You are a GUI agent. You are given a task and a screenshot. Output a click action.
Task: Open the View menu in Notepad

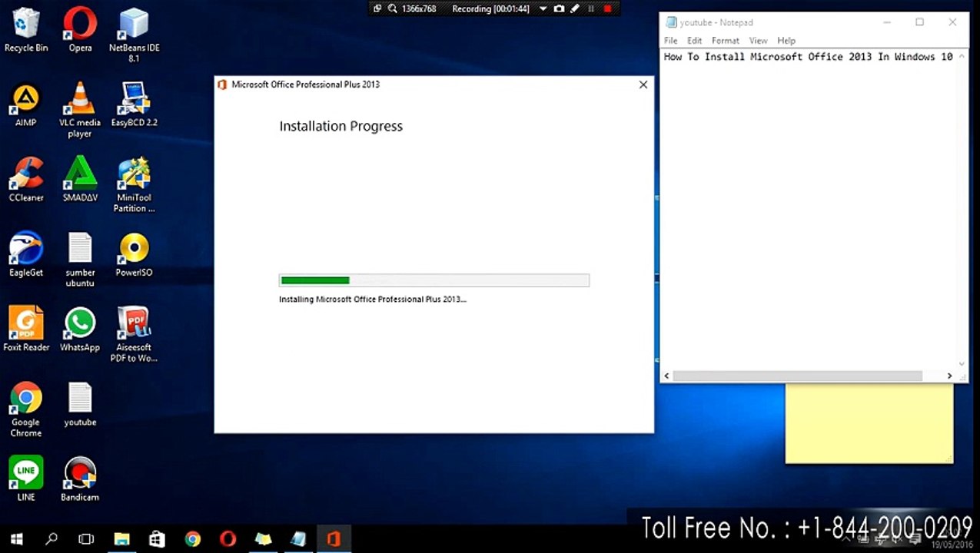point(758,41)
